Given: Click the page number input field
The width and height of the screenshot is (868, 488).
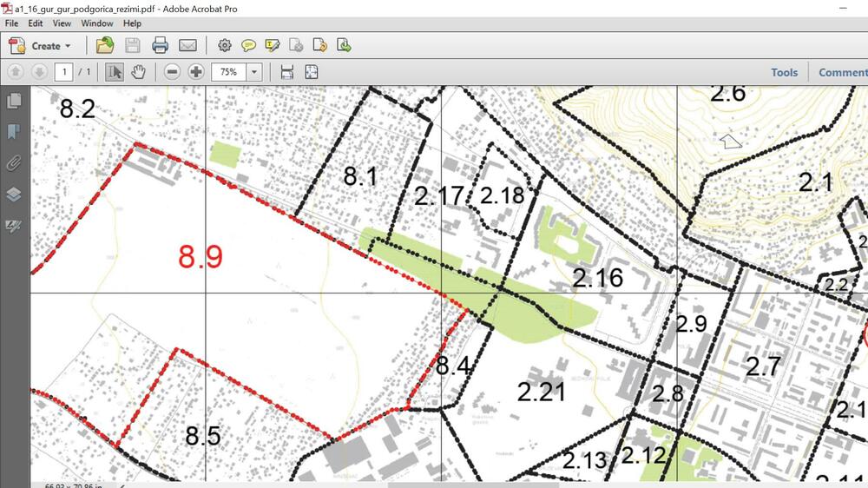Looking at the screenshot, I should point(62,72).
